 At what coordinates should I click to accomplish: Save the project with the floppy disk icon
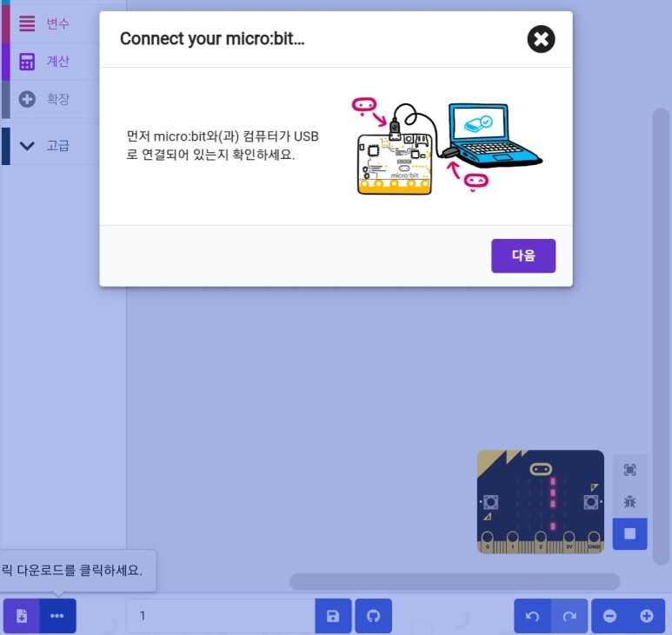click(333, 616)
